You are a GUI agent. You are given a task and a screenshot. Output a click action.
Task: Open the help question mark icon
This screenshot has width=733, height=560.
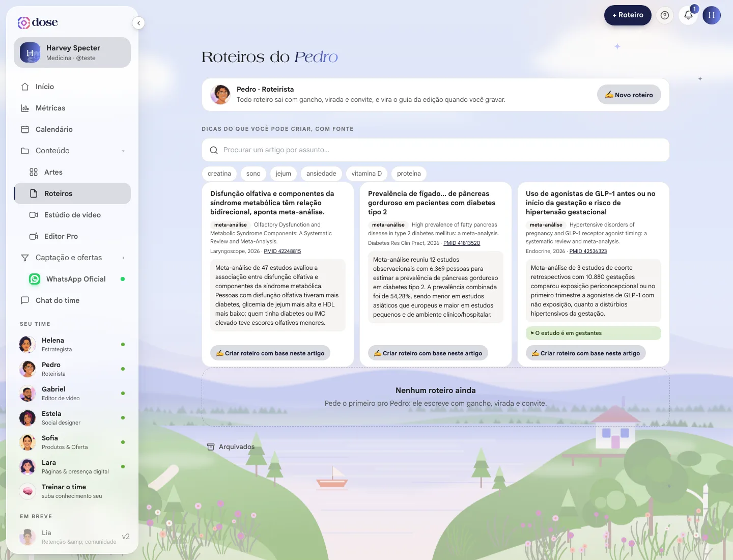665,15
